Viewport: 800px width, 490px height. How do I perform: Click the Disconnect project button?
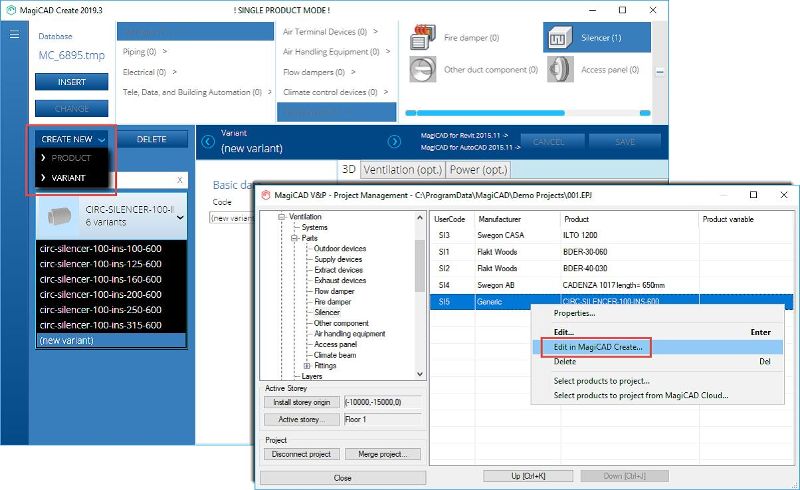pyautogui.click(x=302, y=454)
